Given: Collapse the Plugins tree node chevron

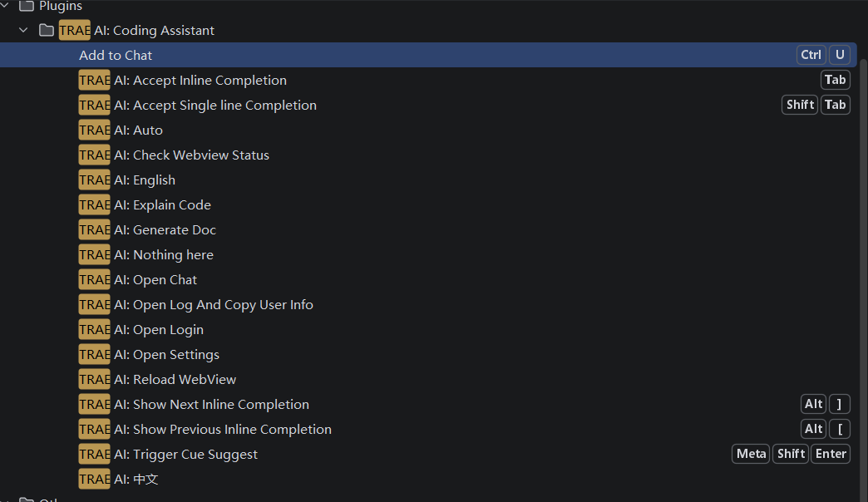Looking at the screenshot, I should pos(4,6).
